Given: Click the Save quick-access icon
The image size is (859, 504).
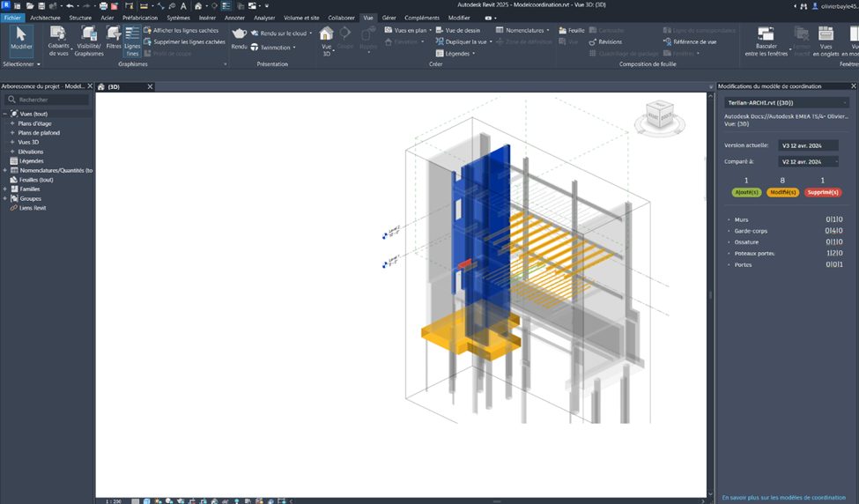Looking at the screenshot, I should pyautogui.click(x=41, y=6).
